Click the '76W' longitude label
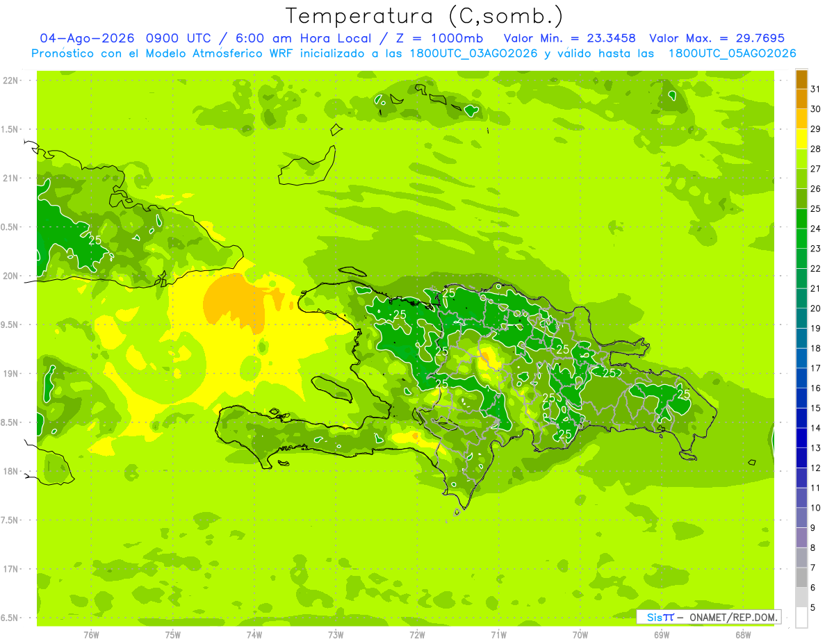The image size is (834, 644). click(91, 634)
